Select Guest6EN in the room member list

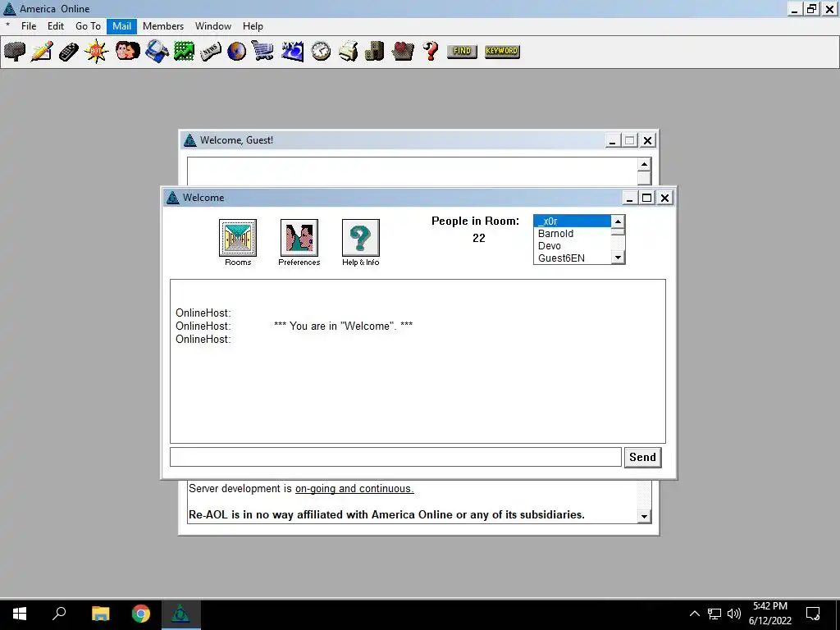point(572,258)
